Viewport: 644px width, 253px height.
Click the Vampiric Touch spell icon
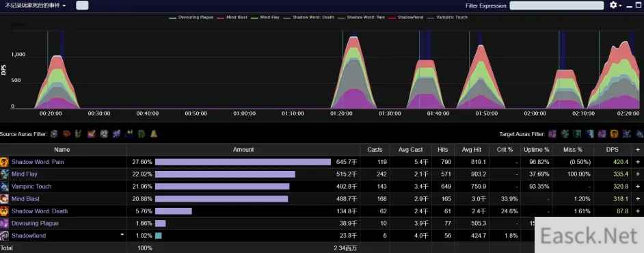click(4, 187)
